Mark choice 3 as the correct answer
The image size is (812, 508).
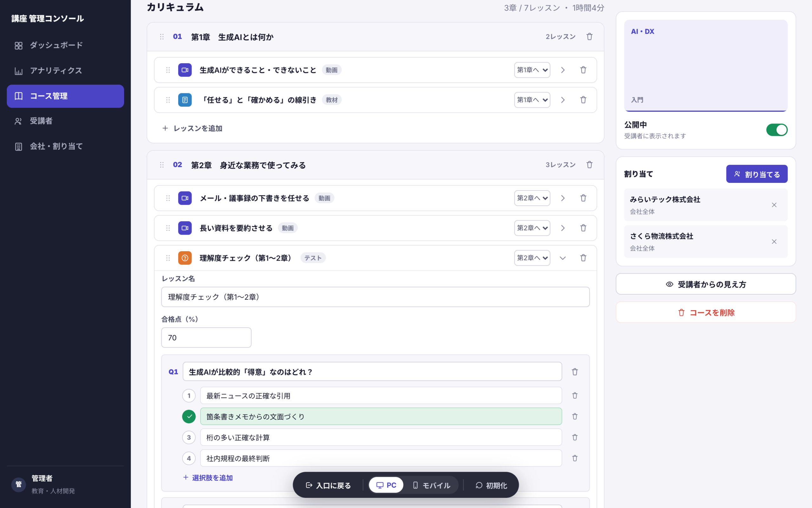point(189,437)
